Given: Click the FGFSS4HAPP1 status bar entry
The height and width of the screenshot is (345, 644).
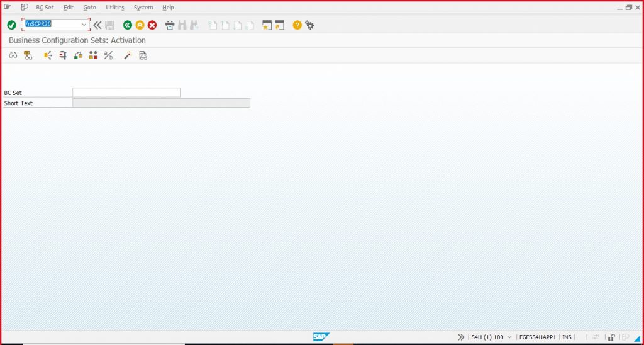Looking at the screenshot, I should pyautogui.click(x=538, y=337).
